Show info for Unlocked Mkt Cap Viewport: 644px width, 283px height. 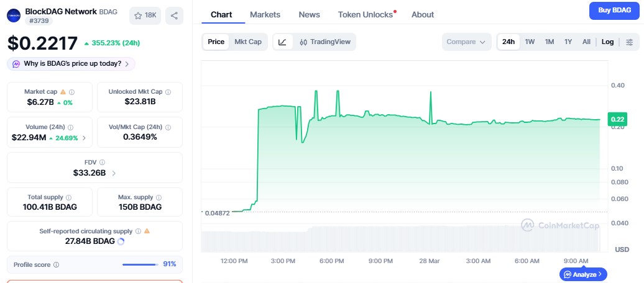168,92
